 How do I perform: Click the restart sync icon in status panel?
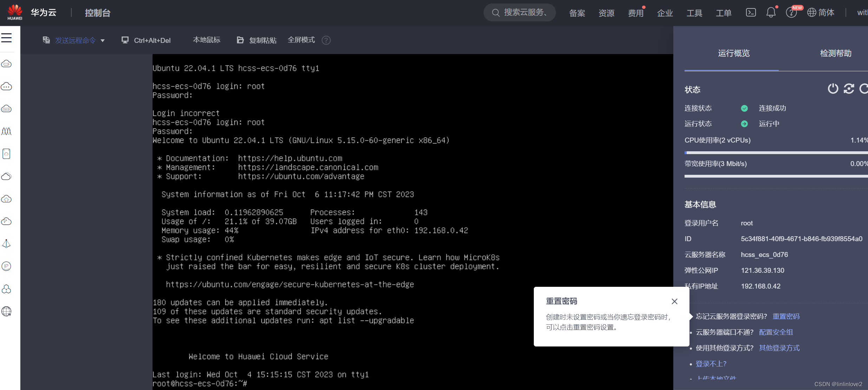pyautogui.click(x=849, y=88)
